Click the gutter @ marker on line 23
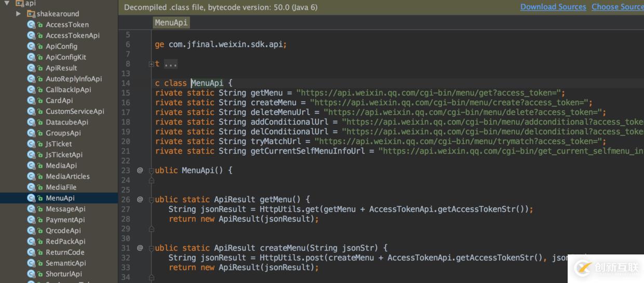This screenshot has width=644, height=283. [140, 170]
